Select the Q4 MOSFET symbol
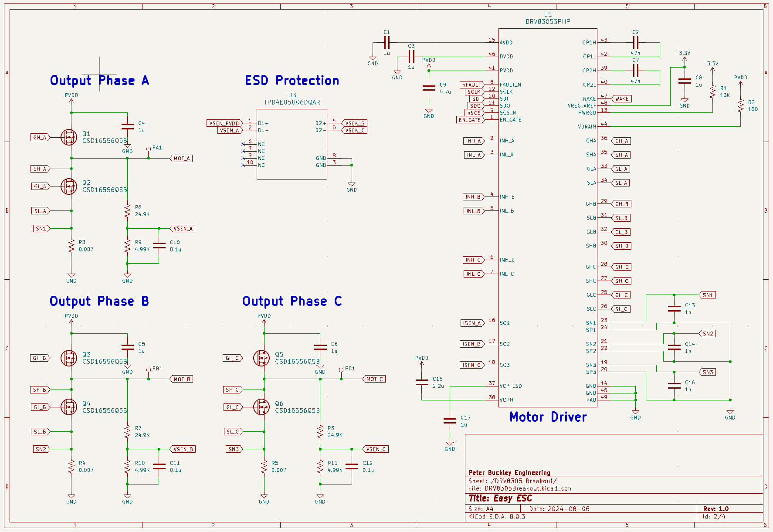 pyautogui.click(x=69, y=407)
